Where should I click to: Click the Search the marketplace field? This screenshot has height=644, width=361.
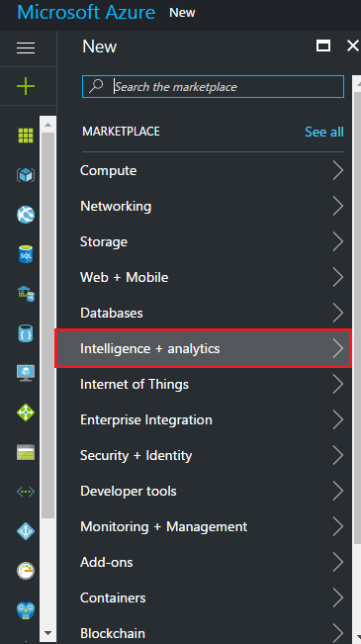point(213,87)
